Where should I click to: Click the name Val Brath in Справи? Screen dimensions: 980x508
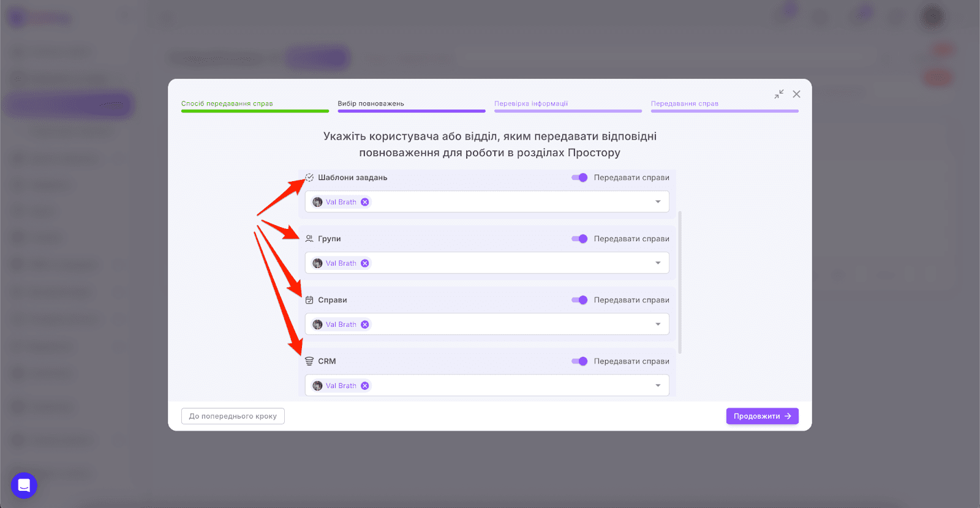(341, 324)
